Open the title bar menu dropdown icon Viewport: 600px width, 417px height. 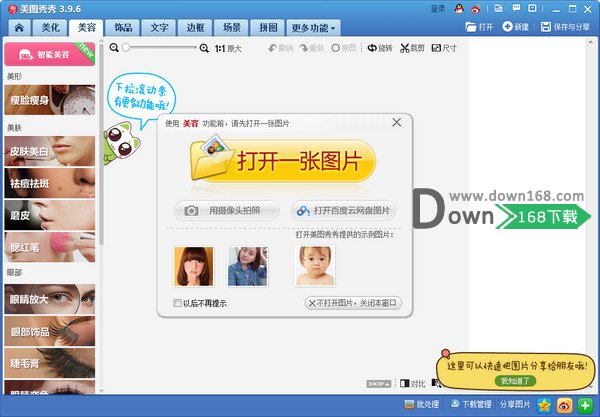(532, 8)
